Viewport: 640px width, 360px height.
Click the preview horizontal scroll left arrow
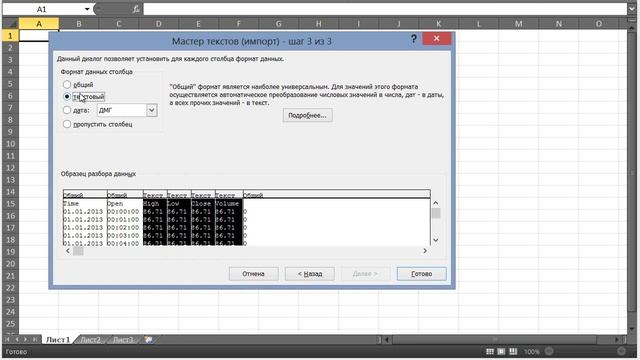coord(68,251)
